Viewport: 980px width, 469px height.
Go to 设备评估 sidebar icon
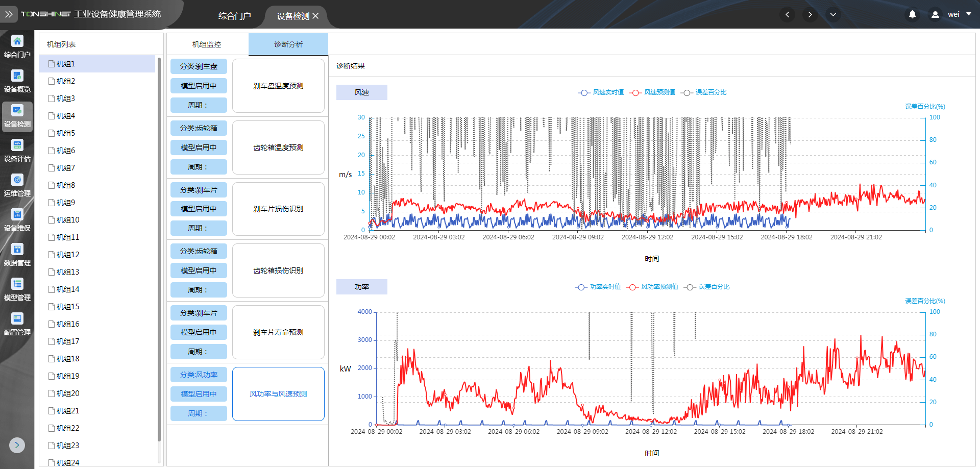pyautogui.click(x=17, y=150)
